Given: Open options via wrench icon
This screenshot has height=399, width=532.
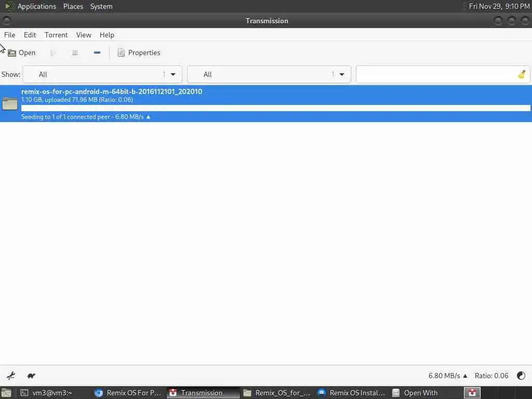Looking at the screenshot, I should click(x=11, y=376).
